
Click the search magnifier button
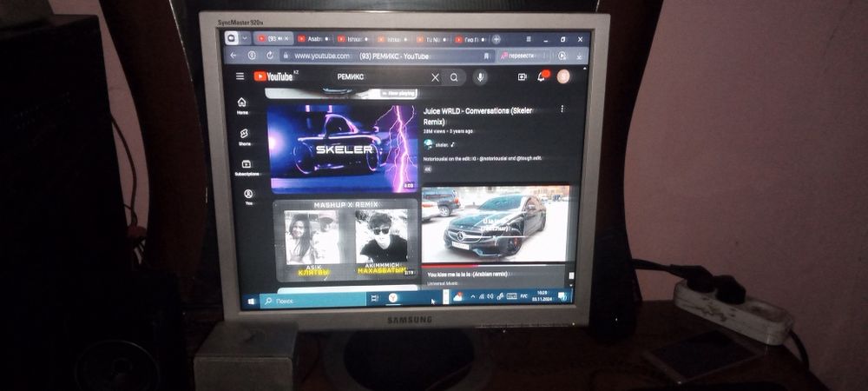[x=455, y=77]
